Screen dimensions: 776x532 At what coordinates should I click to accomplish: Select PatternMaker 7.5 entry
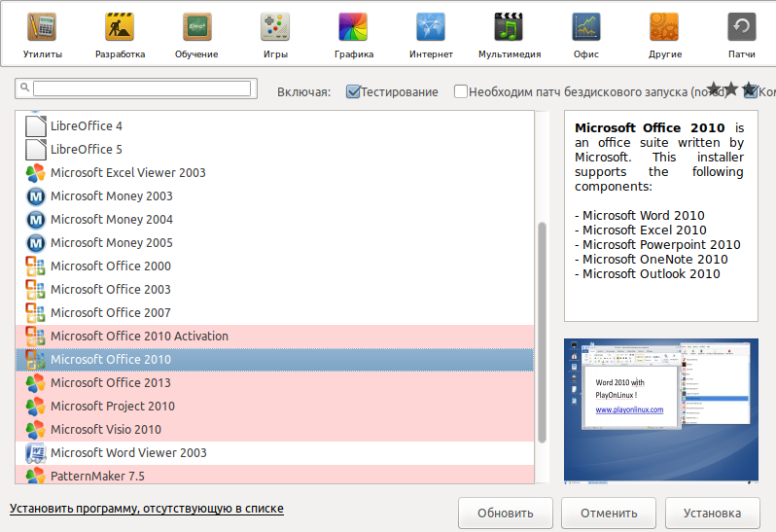[x=274, y=475]
